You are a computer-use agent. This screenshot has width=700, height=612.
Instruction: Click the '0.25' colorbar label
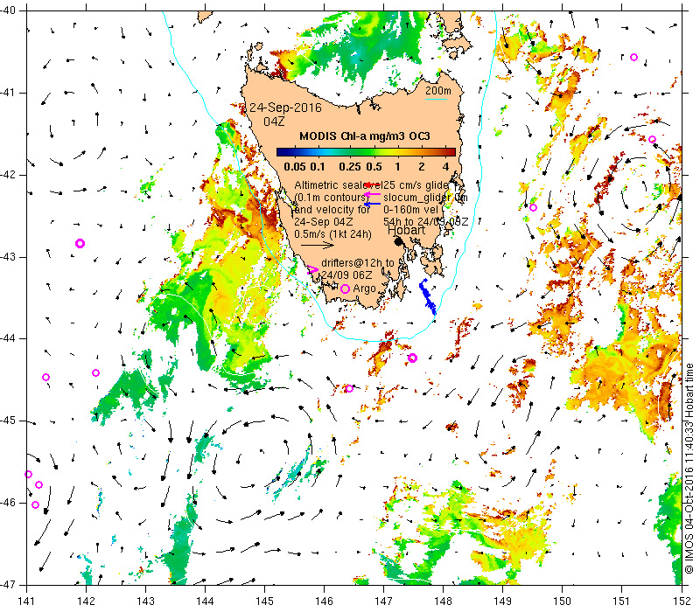pos(349,167)
